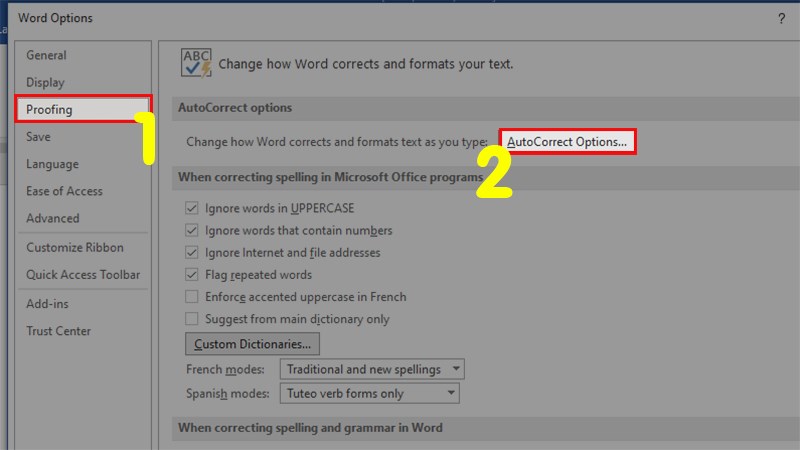This screenshot has width=800, height=450.
Task: Toggle Ignore Internet and file addresses
Action: 192,252
